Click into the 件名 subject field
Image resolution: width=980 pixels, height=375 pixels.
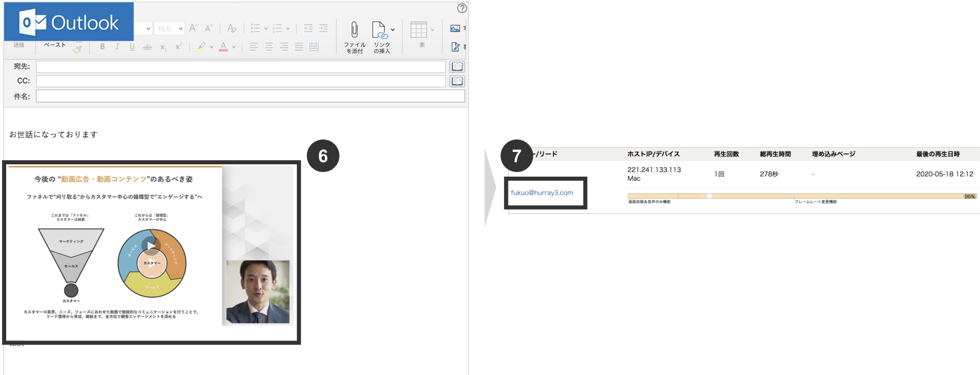point(250,96)
